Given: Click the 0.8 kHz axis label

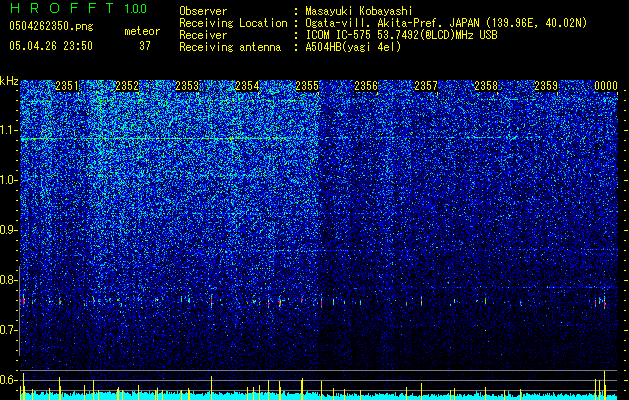Looking at the screenshot, I should 8,280.
